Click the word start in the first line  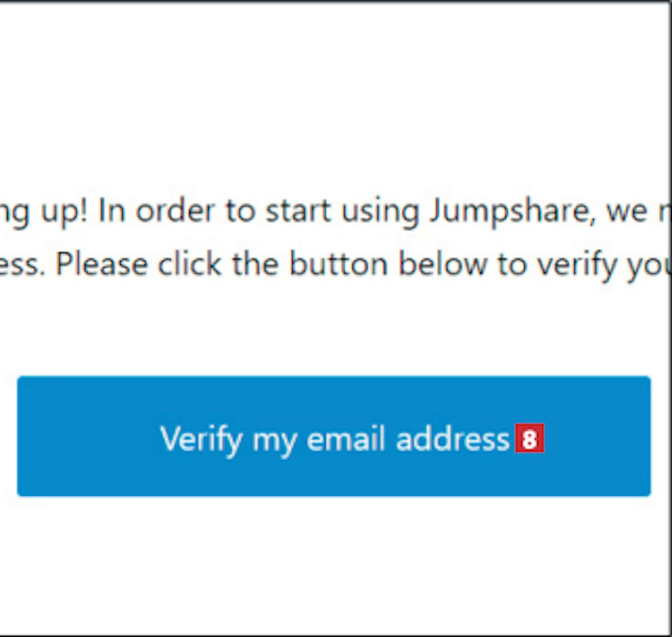(298, 211)
